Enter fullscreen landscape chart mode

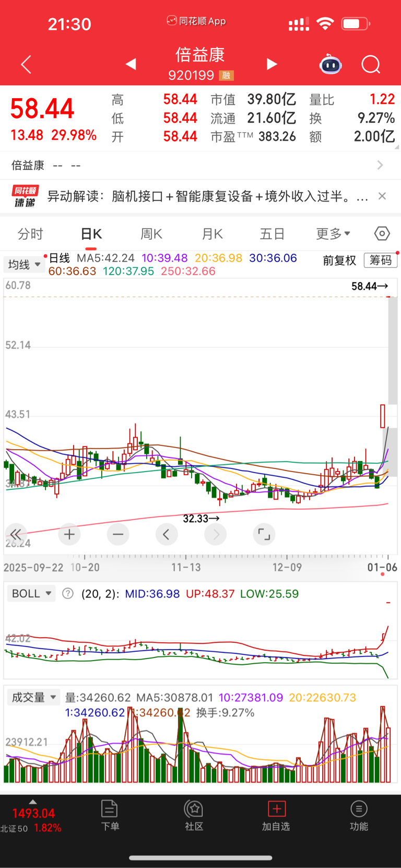(x=264, y=534)
